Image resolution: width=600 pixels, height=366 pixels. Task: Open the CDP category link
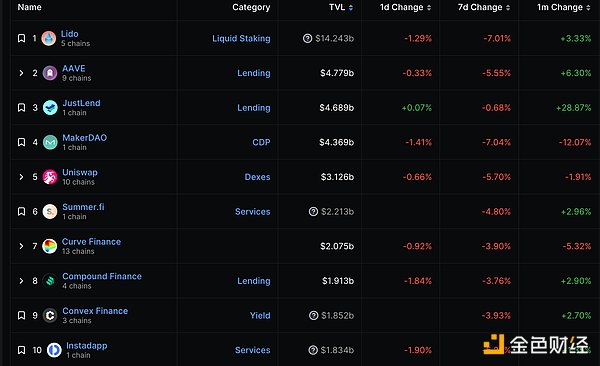261,142
